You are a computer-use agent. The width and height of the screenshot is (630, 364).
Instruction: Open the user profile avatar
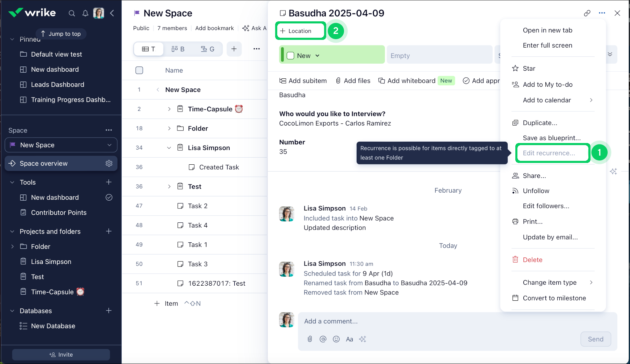[99, 13]
